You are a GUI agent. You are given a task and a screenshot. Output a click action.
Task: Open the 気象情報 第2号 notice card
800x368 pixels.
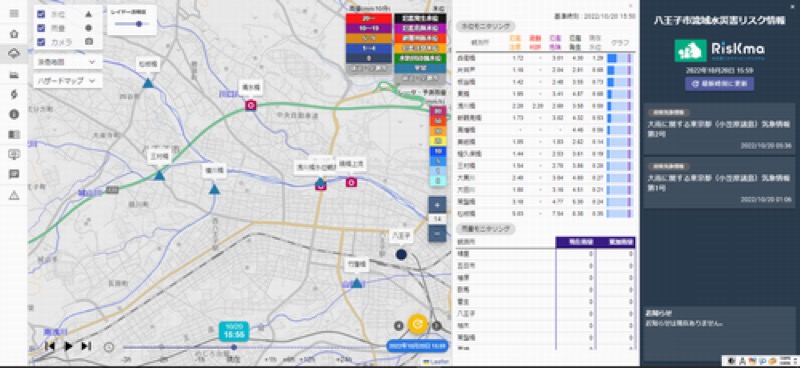coord(719,129)
